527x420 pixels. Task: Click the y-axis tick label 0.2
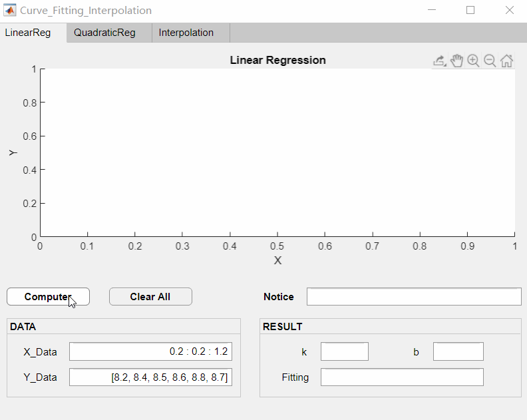29,204
